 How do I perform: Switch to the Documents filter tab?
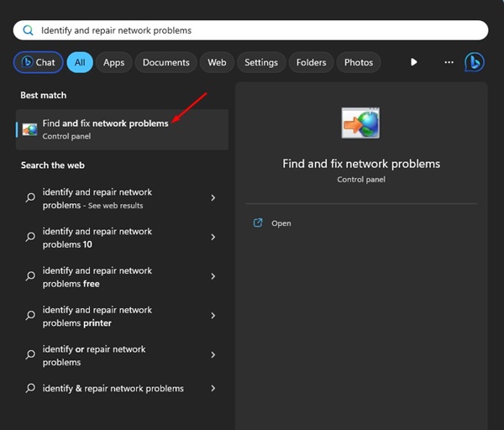coord(165,62)
